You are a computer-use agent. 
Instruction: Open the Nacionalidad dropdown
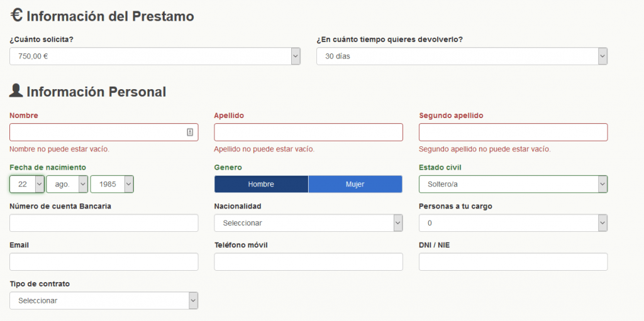pyautogui.click(x=308, y=223)
